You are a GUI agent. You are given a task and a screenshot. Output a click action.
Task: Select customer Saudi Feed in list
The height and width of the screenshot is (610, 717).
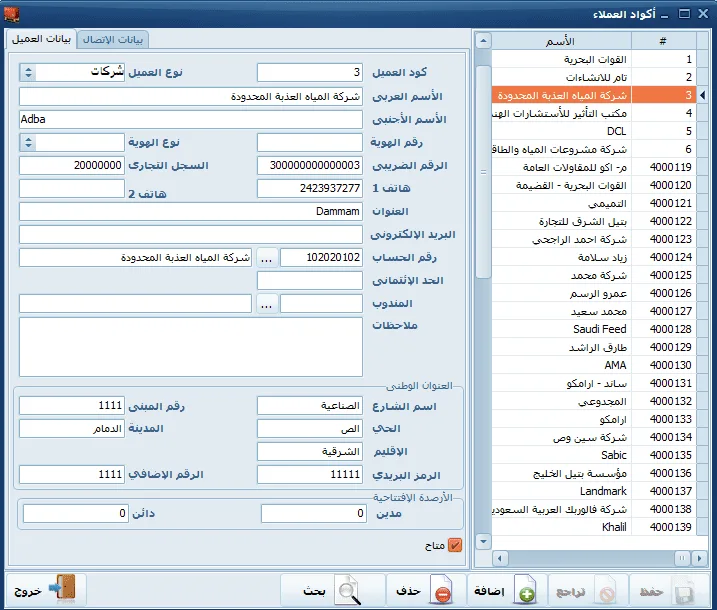point(594,329)
